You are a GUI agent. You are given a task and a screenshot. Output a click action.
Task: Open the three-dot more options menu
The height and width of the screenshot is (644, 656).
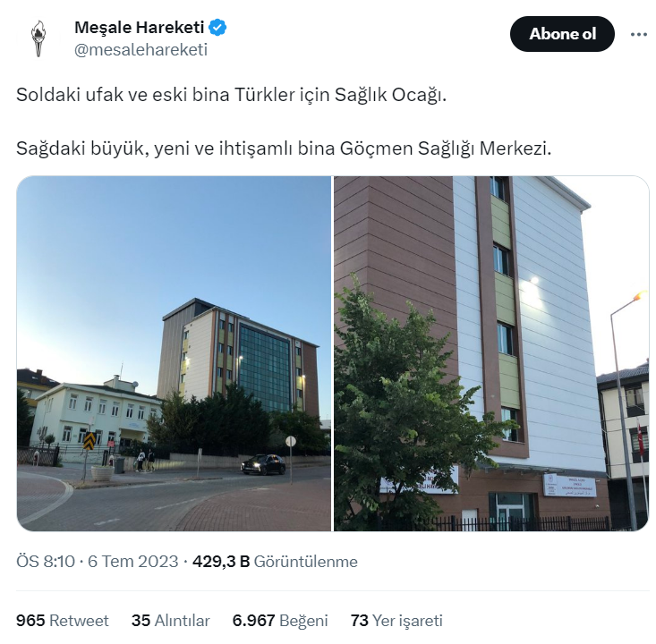(638, 34)
